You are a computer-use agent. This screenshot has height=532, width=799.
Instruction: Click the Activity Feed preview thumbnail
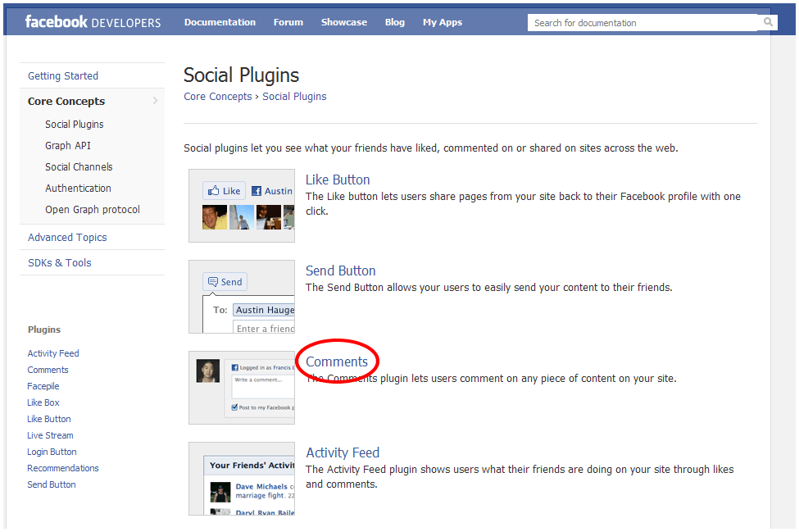coord(242,478)
